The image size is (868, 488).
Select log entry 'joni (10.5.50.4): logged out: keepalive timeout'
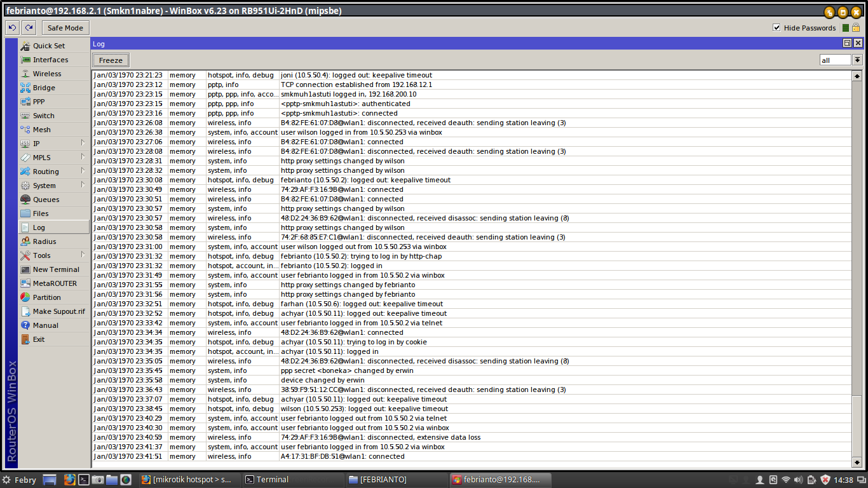[471, 75]
